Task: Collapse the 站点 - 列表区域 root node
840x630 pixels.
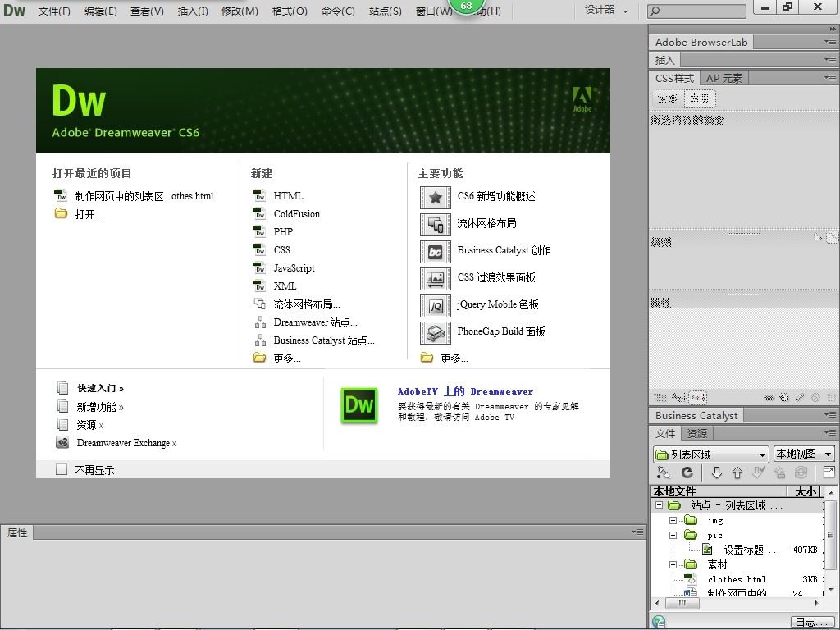Action: coord(659,505)
